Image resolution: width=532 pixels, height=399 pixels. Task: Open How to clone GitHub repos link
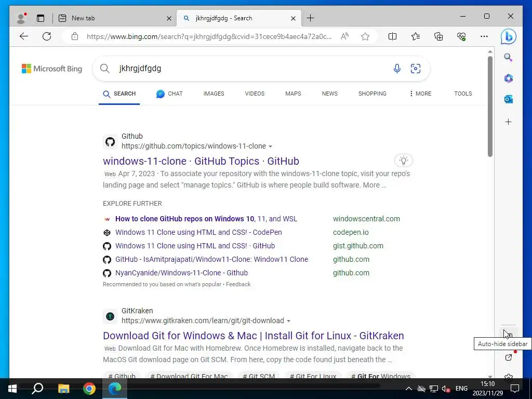[x=206, y=219]
